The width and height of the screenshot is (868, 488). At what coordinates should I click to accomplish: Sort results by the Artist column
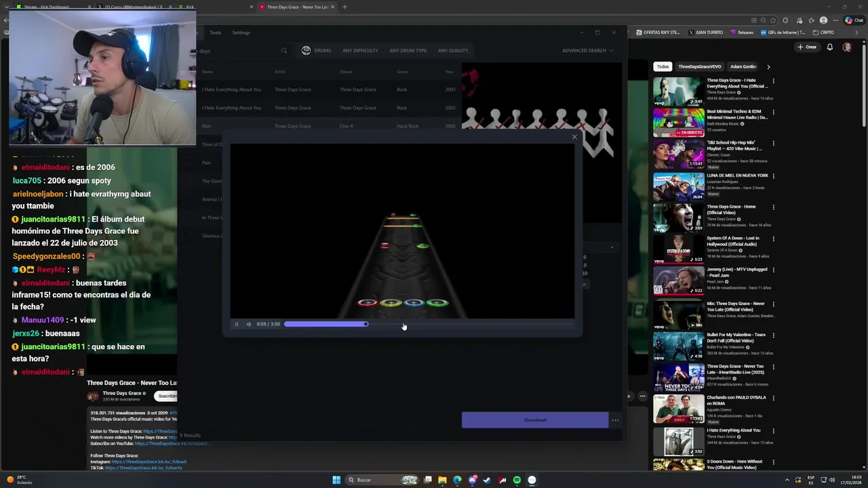280,71
